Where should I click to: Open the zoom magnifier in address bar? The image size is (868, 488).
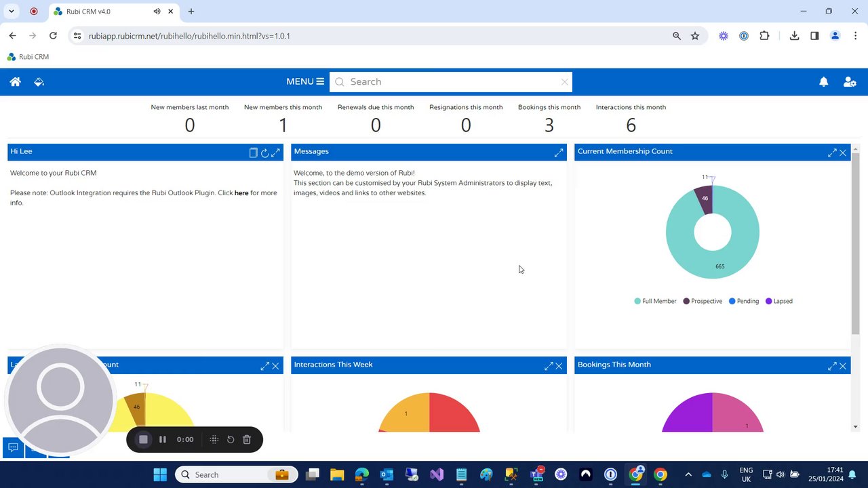pos(676,36)
